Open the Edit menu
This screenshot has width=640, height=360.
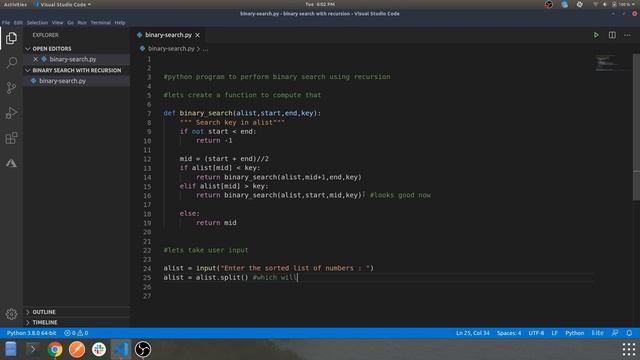18,23
